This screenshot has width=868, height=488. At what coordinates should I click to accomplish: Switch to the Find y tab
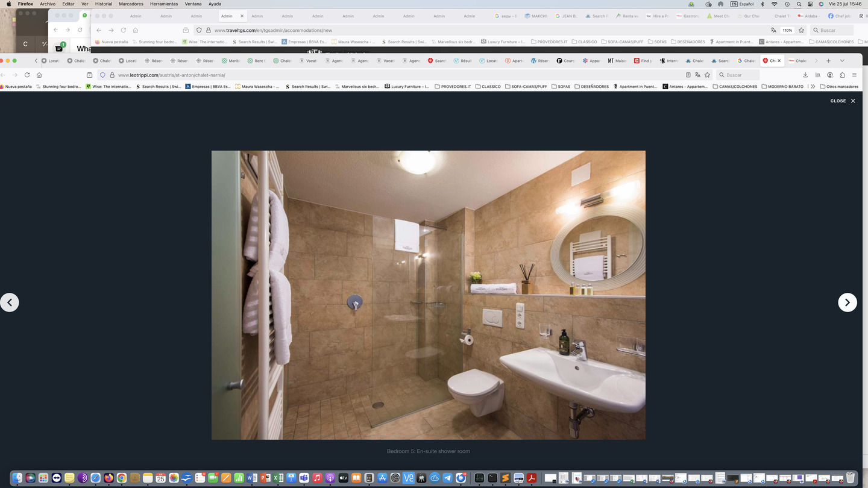[x=644, y=61]
